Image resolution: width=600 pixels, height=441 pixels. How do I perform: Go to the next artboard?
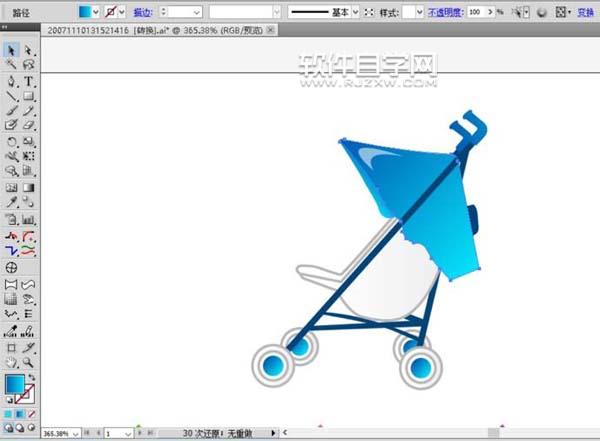coord(140,433)
